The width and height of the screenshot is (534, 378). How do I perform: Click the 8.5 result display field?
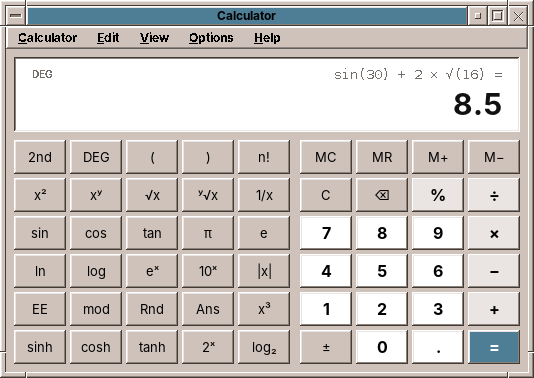[267, 95]
